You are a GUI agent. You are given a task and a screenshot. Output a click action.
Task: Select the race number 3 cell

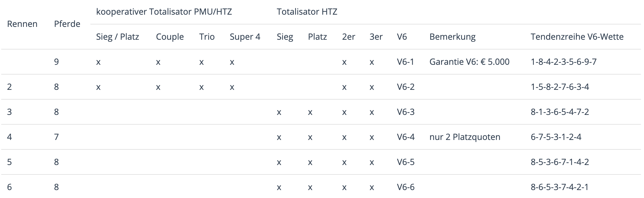(x=9, y=112)
